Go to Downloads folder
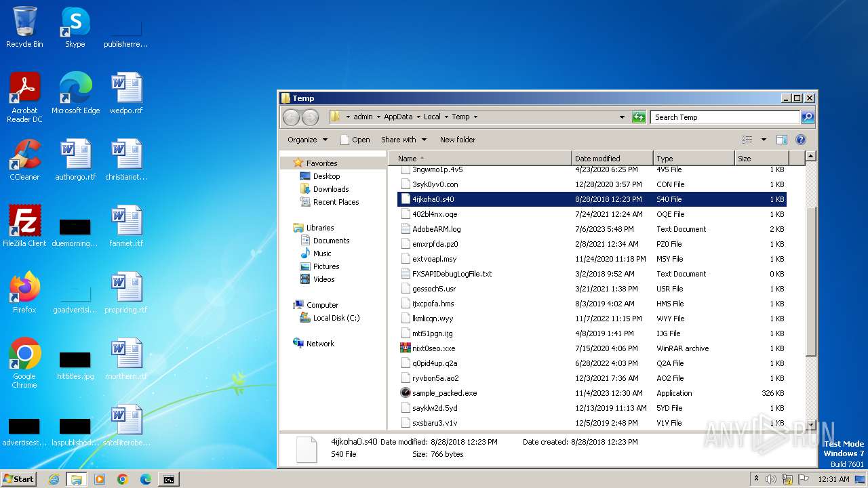This screenshot has width=868, height=488. 331,189
